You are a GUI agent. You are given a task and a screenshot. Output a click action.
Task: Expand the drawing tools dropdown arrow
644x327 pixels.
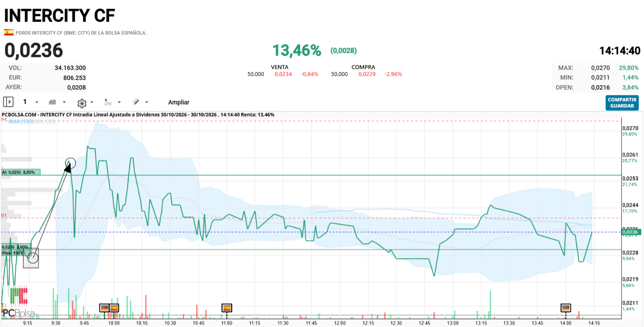[x=147, y=102]
